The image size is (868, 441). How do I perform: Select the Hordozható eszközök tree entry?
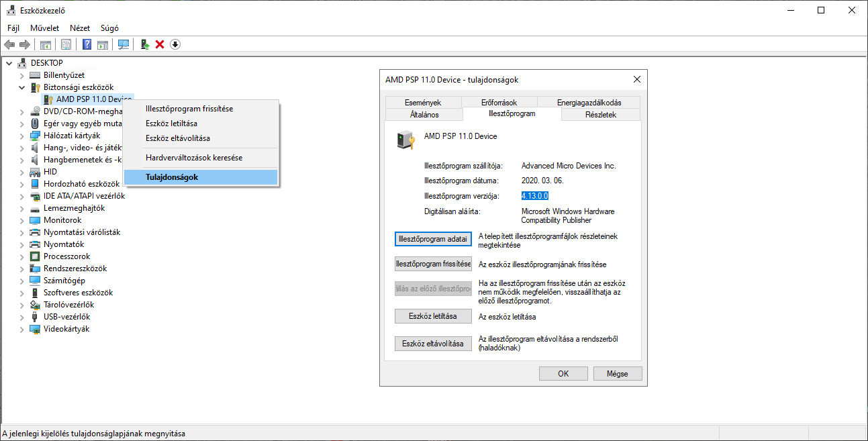[81, 184]
